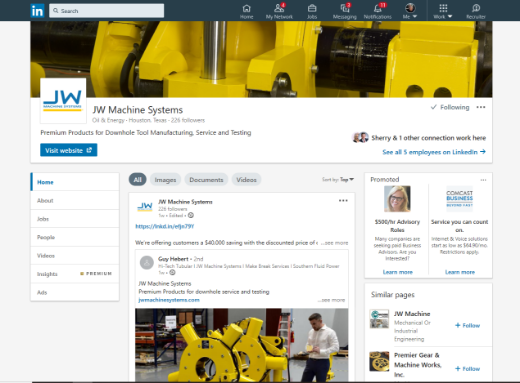Viewport: 520px width, 383px height.
Task: Switch to the People tab in sidebar
Action: (75, 237)
